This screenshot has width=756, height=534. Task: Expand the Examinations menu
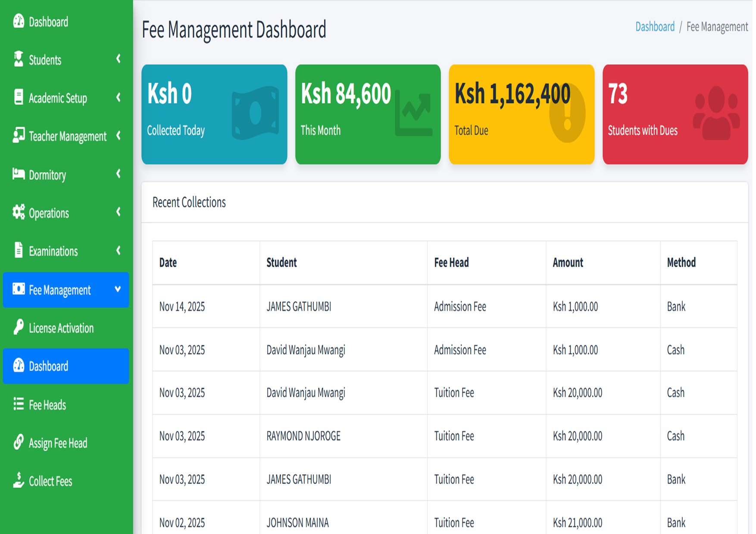pos(119,251)
